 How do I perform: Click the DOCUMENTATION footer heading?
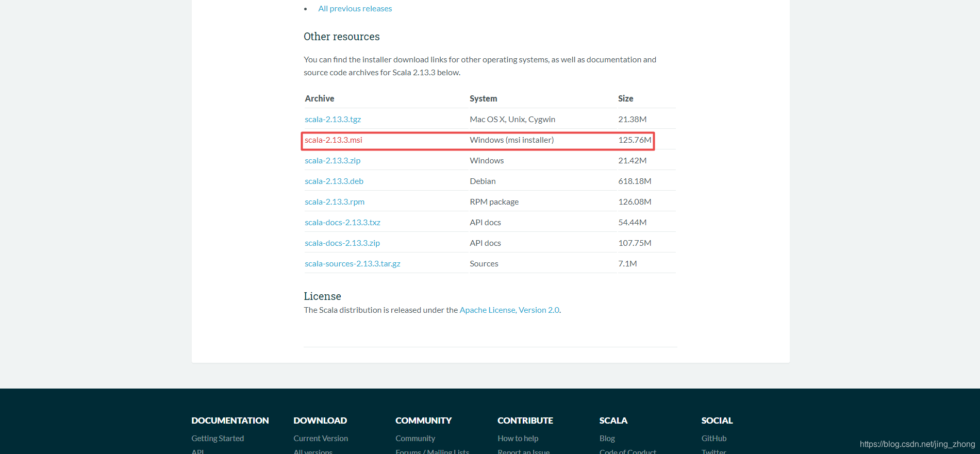(x=230, y=421)
